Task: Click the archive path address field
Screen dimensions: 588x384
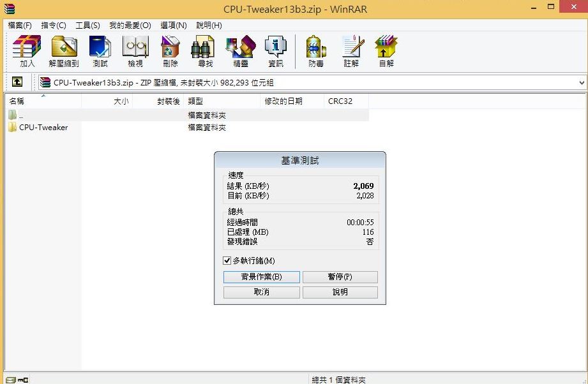Action: point(312,82)
